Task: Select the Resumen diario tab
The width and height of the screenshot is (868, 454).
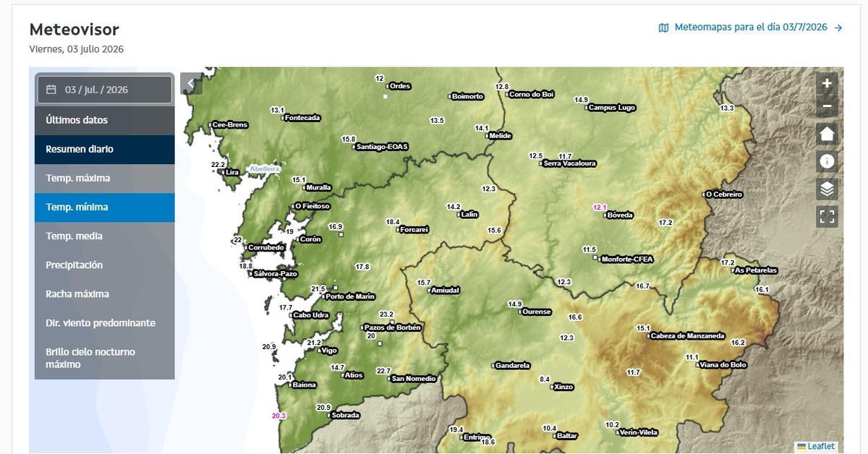Action: (105, 150)
